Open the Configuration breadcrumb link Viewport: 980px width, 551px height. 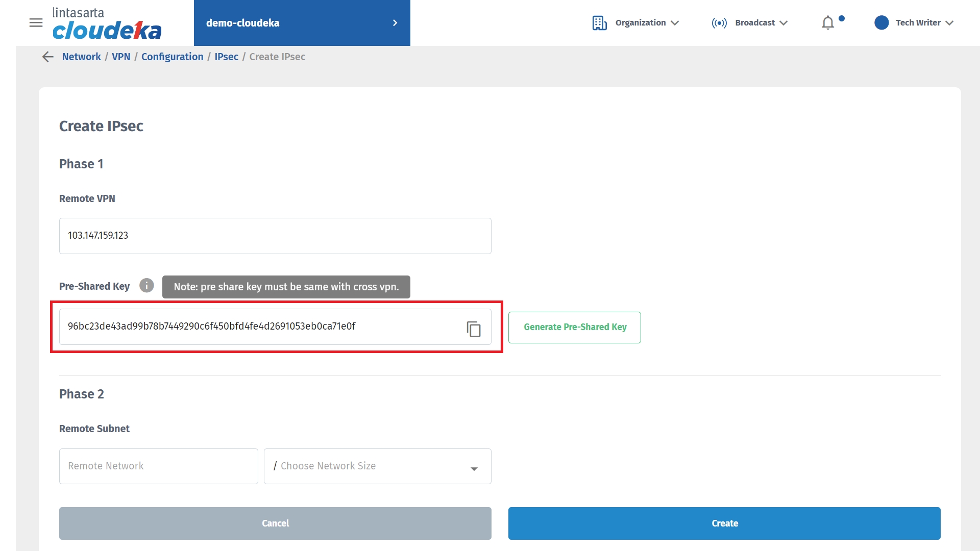(172, 57)
